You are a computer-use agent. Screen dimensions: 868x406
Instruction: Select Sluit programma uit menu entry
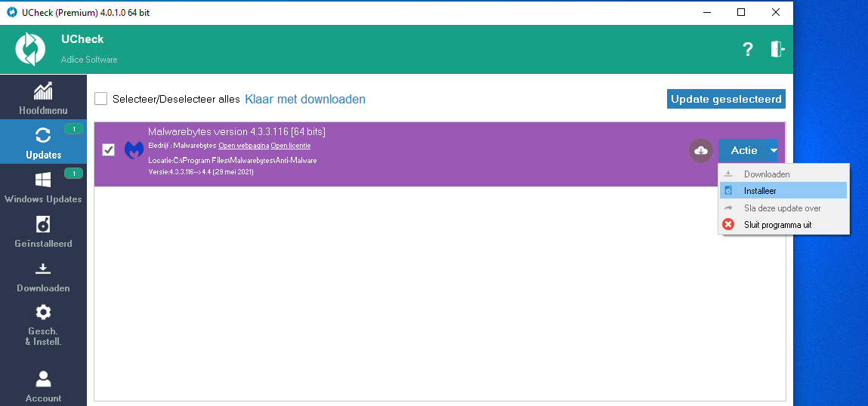783,225
